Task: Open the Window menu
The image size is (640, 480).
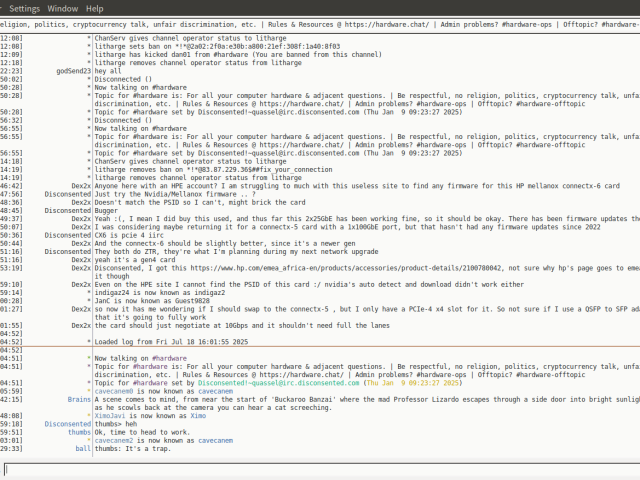Action: pyautogui.click(x=62, y=9)
